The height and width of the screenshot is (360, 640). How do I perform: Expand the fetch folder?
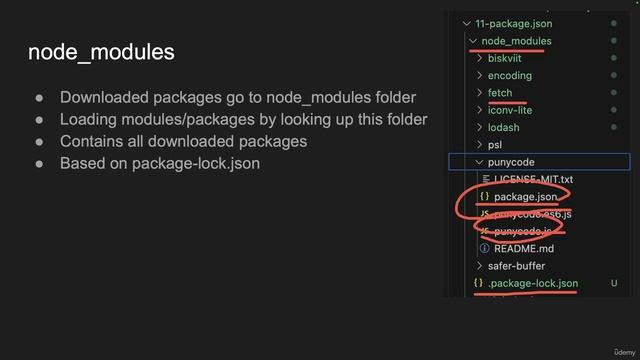click(x=480, y=93)
